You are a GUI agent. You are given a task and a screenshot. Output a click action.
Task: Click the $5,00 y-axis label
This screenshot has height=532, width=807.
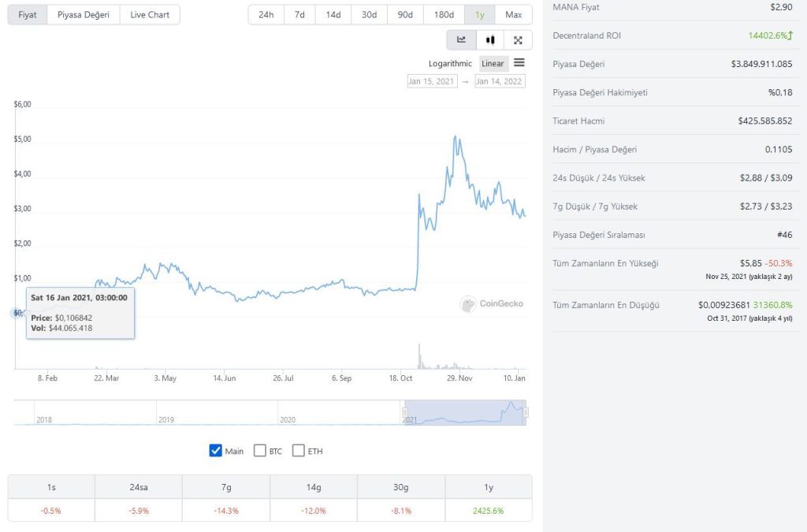tap(23, 139)
